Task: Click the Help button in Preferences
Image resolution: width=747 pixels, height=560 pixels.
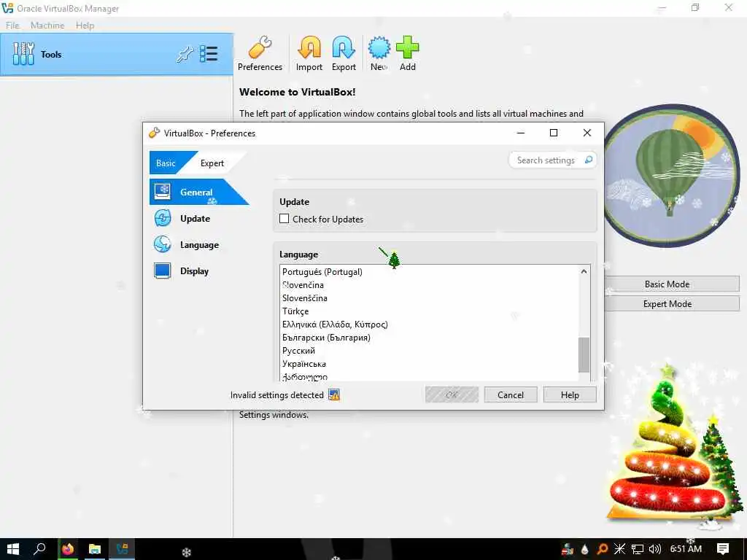Action: (x=569, y=394)
